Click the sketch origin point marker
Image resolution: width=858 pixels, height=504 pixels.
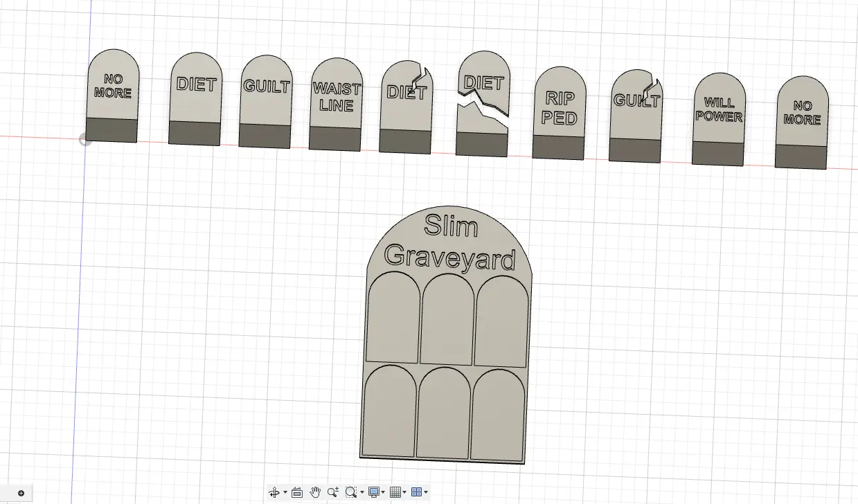(x=85, y=141)
